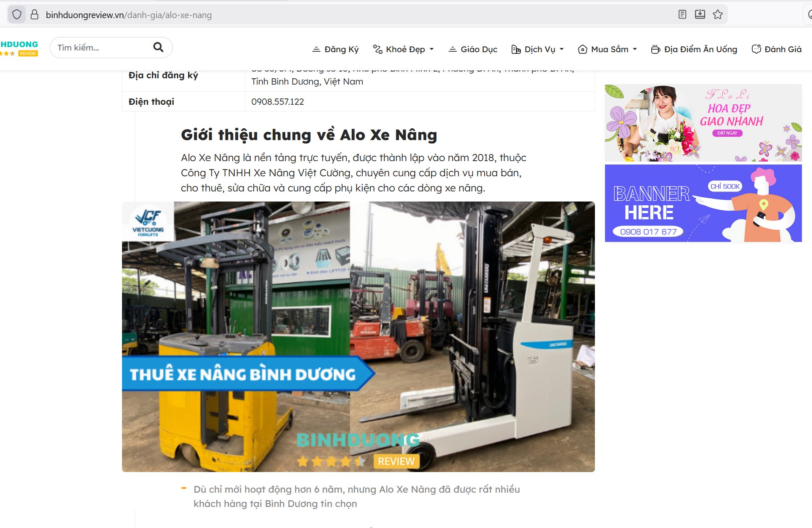Select Giáo Dục in the navigation menu
The height and width of the screenshot is (528, 812).
[479, 49]
